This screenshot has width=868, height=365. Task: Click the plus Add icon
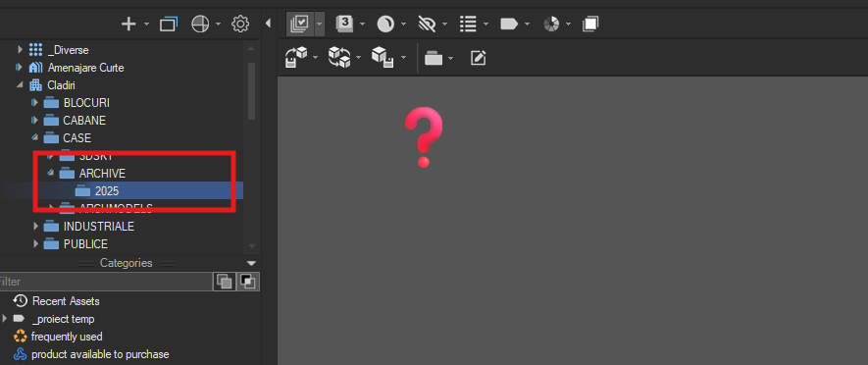coord(128,24)
